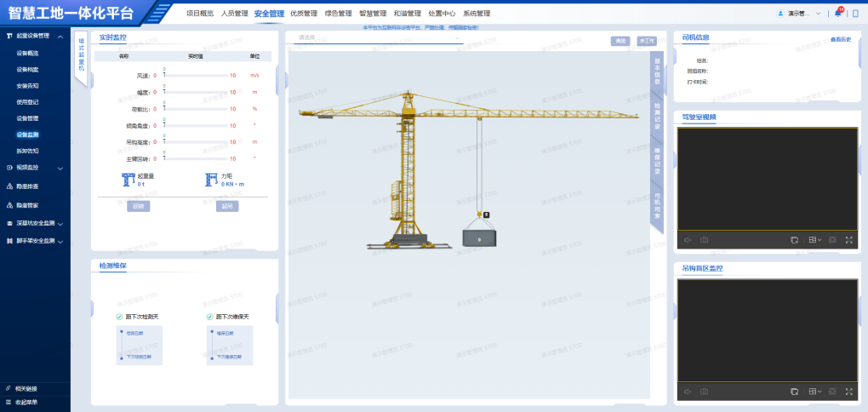The image size is (868, 412).
Task: Switch to 项目概览 top menu
Action: click(200, 14)
